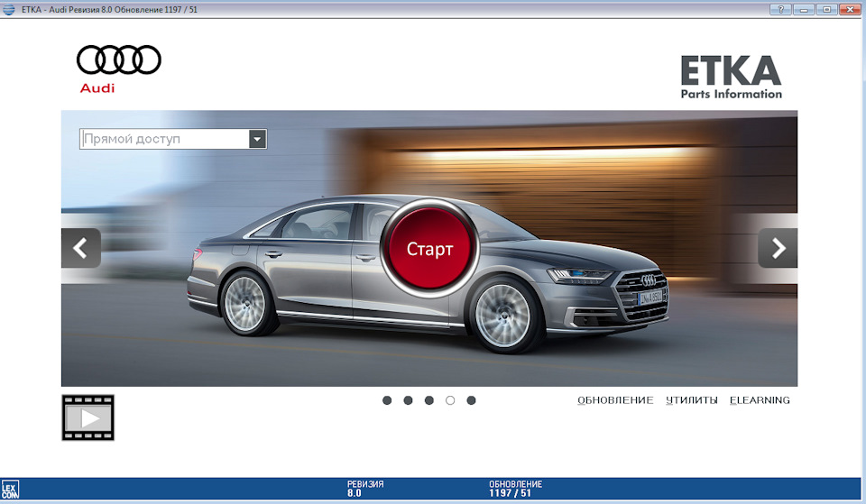Open the help question-mark button in title bar
The image size is (866, 504).
(780, 9)
